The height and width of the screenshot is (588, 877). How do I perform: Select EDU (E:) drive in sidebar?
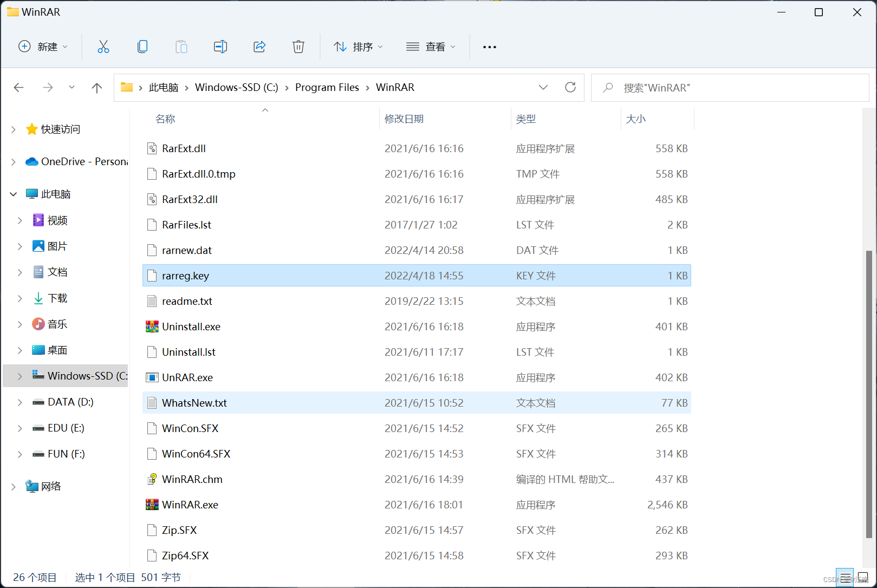tap(66, 428)
